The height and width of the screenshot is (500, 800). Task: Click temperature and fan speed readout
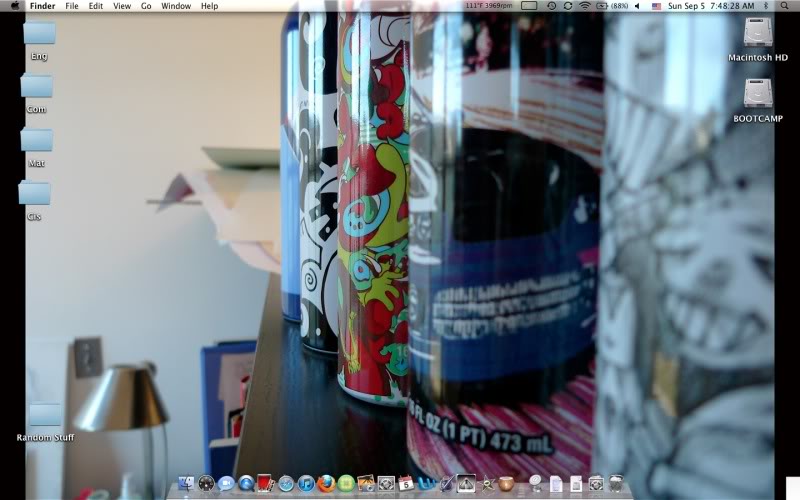click(488, 6)
